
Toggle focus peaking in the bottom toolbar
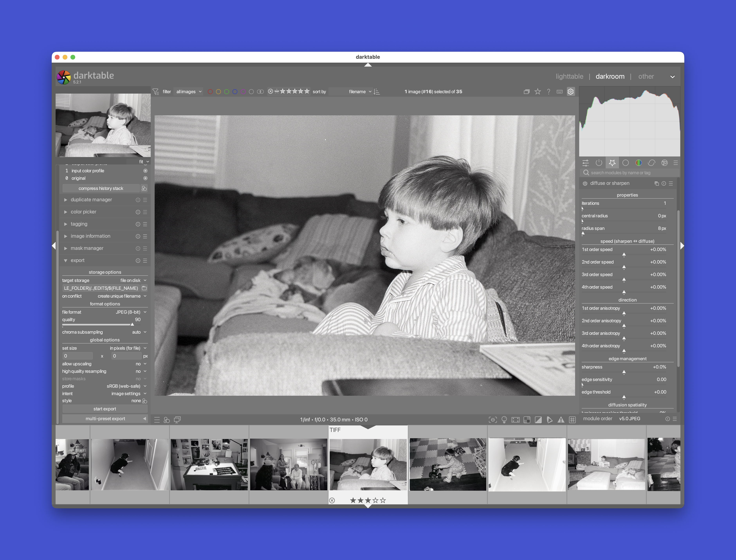click(x=493, y=420)
